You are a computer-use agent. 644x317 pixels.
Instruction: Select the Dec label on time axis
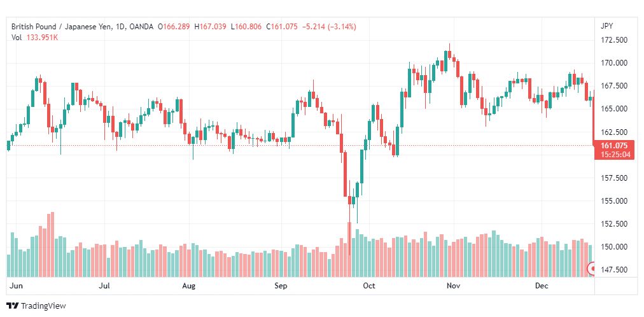coord(542,285)
